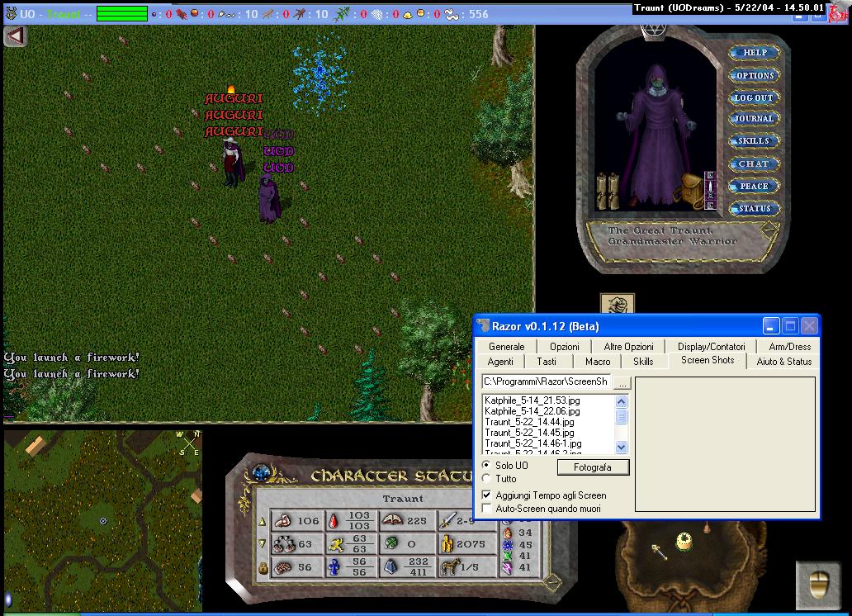Image resolution: width=852 pixels, height=616 pixels.
Task: Click the stat cap book icon showing 225
Action: coord(392,520)
